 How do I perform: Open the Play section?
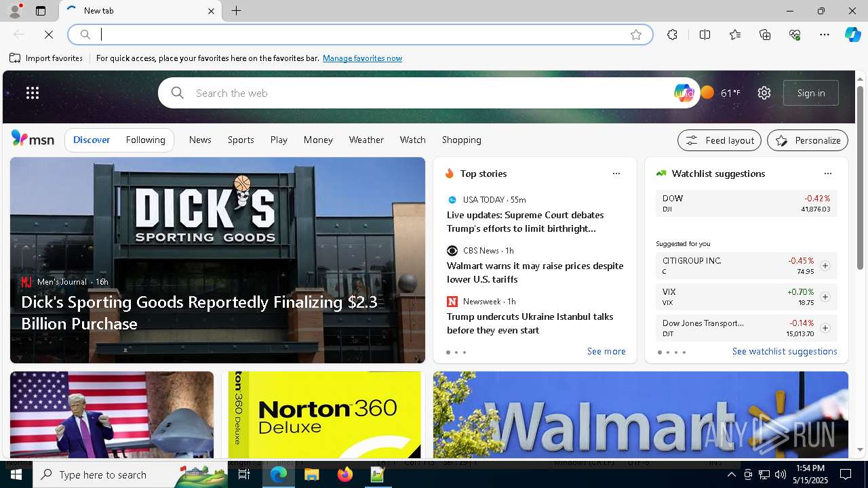(x=279, y=140)
